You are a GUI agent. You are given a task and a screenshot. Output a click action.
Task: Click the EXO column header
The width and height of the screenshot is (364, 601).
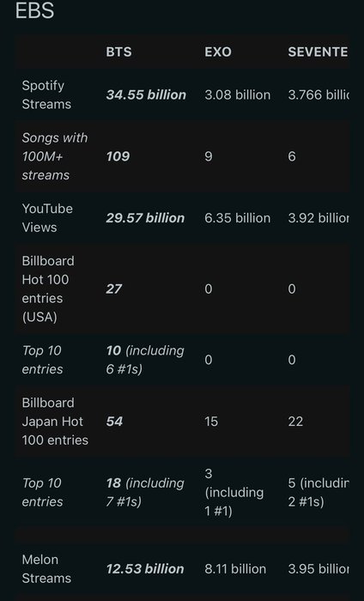pyautogui.click(x=218, y=52)
